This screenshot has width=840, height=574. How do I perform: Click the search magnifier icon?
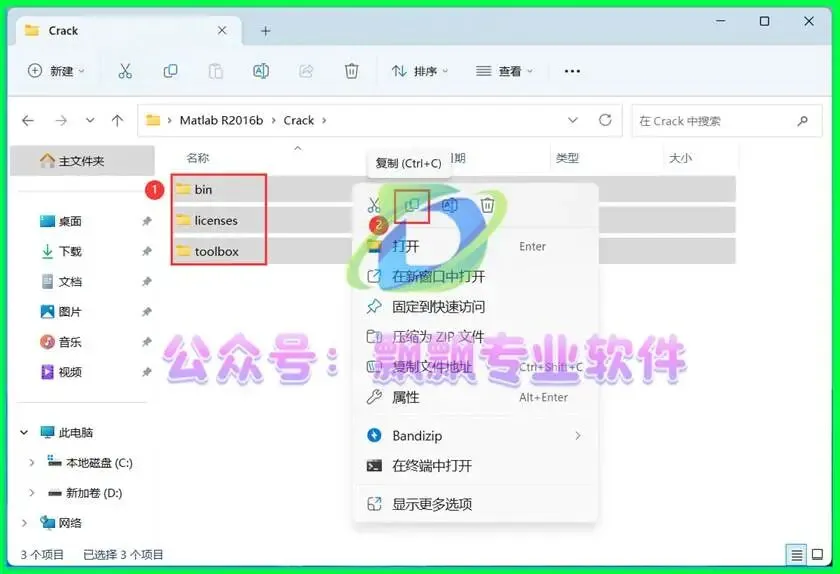(x=802, y=121)
